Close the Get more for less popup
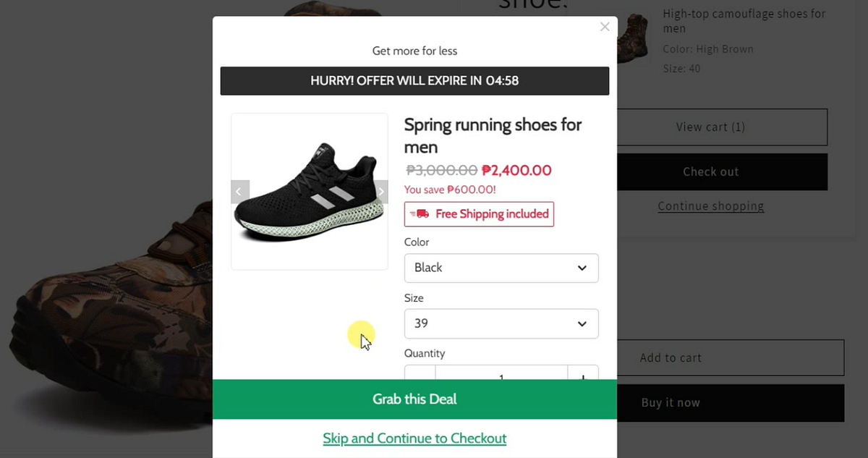This screenshot has width=868, height=458. point(605,27)
